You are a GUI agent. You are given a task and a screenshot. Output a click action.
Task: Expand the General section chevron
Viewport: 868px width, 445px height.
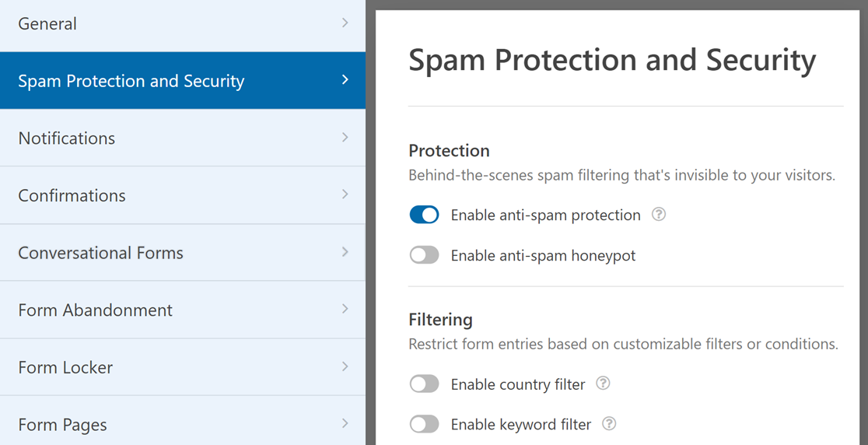pos(345,23)
